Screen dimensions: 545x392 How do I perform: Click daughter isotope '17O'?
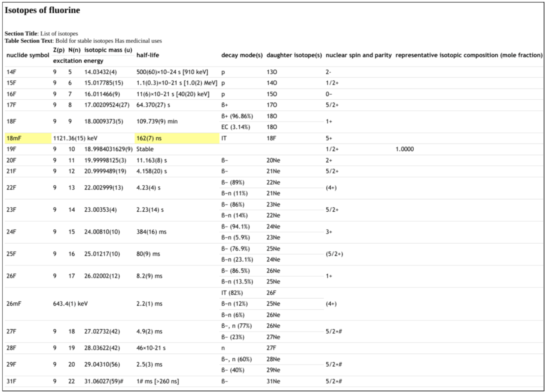272,105
